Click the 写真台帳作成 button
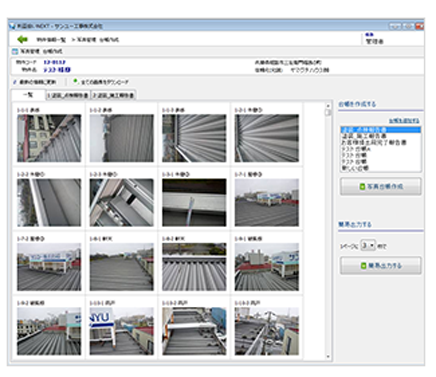Viewport: 436px width, 377px height. [x=380, y=187]
